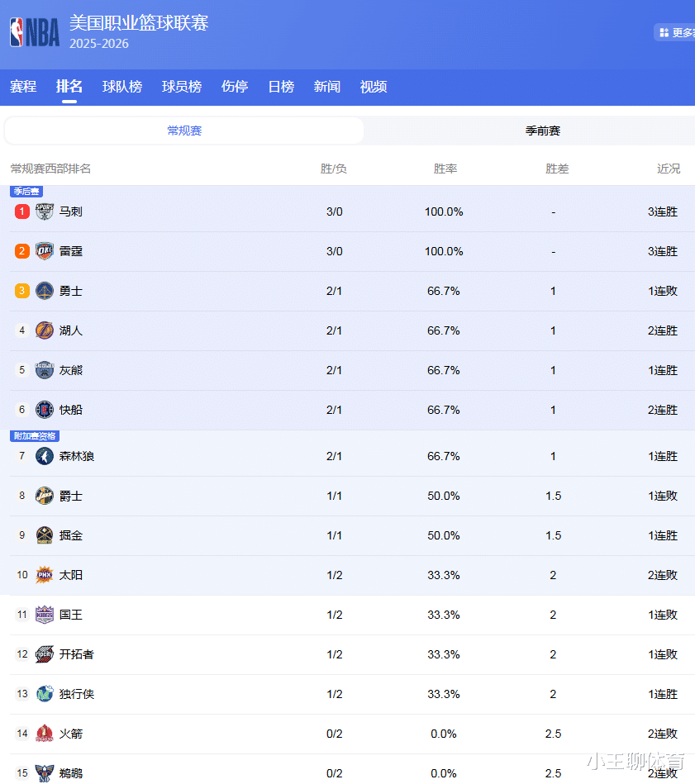695x784 pixels.
Task: Click the Nuggets team logo
Action: point(45,535)
